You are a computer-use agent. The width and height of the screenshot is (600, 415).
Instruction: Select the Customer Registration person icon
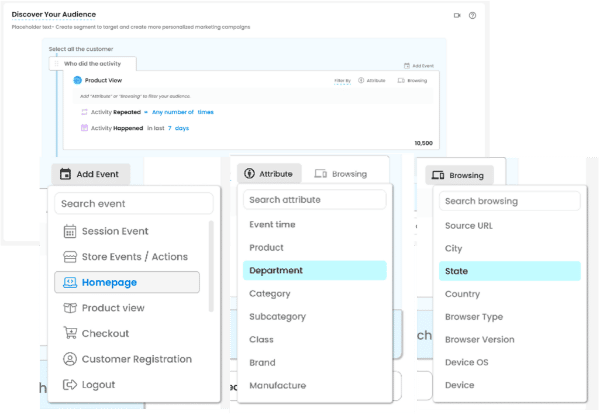click(70, 359)
